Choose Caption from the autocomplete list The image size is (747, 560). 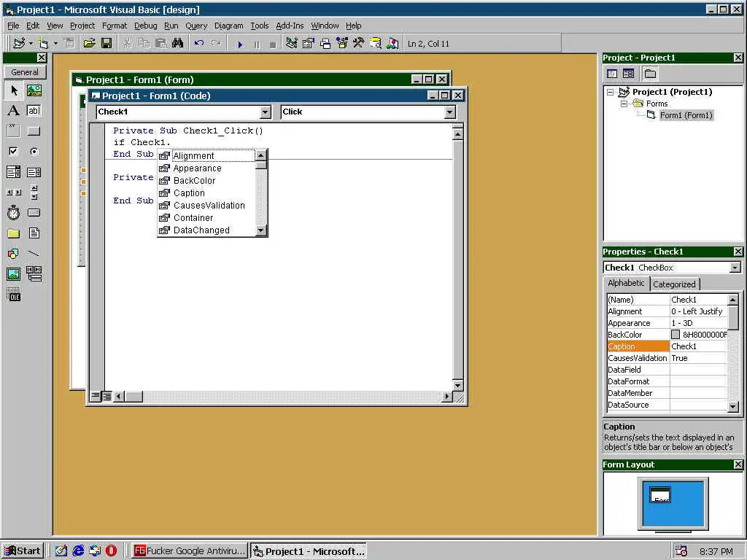pyautogui.click(x=189, y=192)
